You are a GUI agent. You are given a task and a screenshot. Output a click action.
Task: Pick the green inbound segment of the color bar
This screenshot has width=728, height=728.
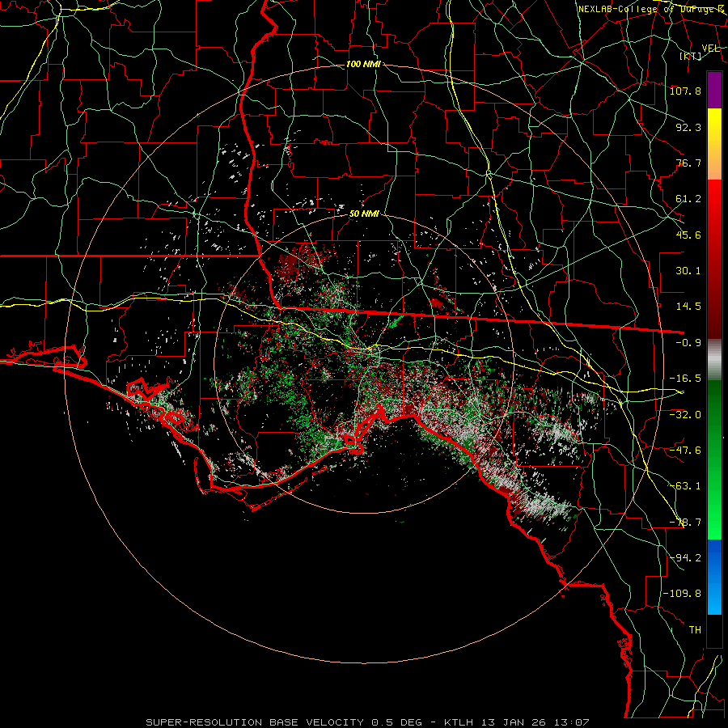714,459
